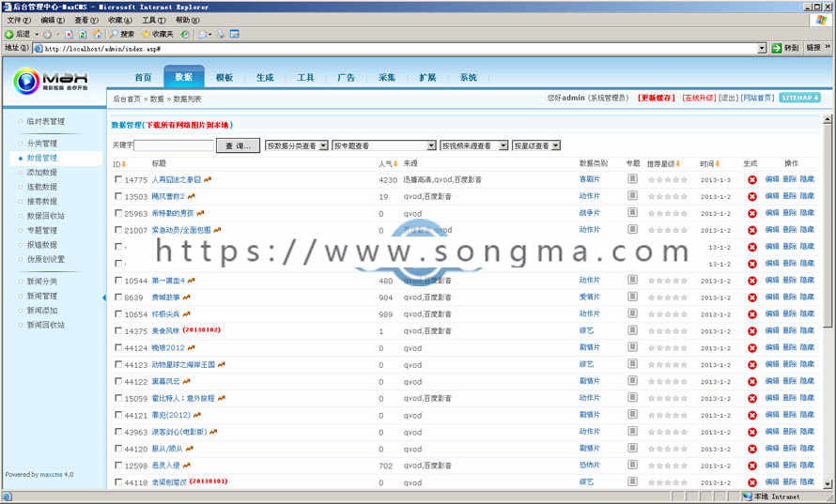Click the topic icon in row 13503
The width and height of the screenshot is (836, 504).
point(632,195)
